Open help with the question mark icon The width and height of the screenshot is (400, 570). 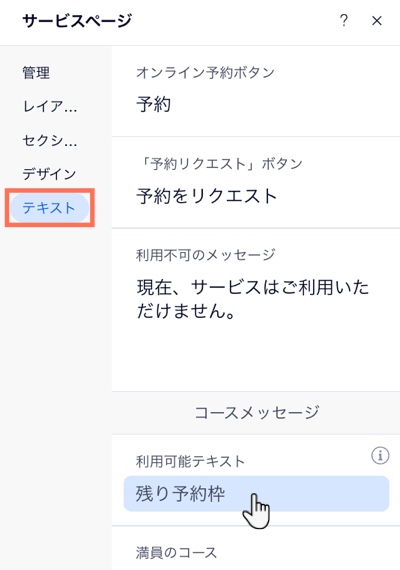(x=344, y=21)
